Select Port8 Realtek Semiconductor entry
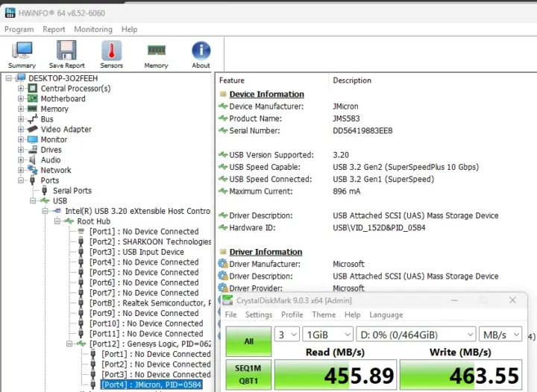 [x=150, y=303]
